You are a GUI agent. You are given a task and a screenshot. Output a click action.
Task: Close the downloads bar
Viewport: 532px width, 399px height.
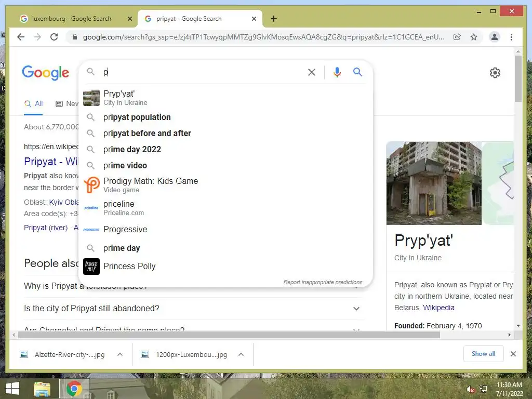[513, 354]
